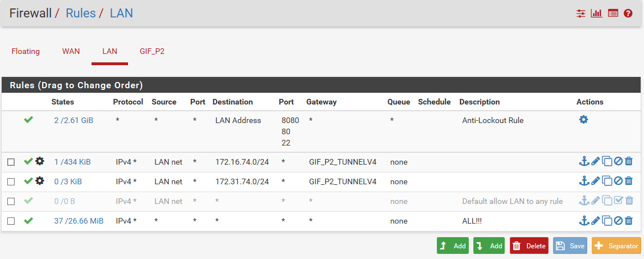Switch to the WAN tab

click(71, 51)
